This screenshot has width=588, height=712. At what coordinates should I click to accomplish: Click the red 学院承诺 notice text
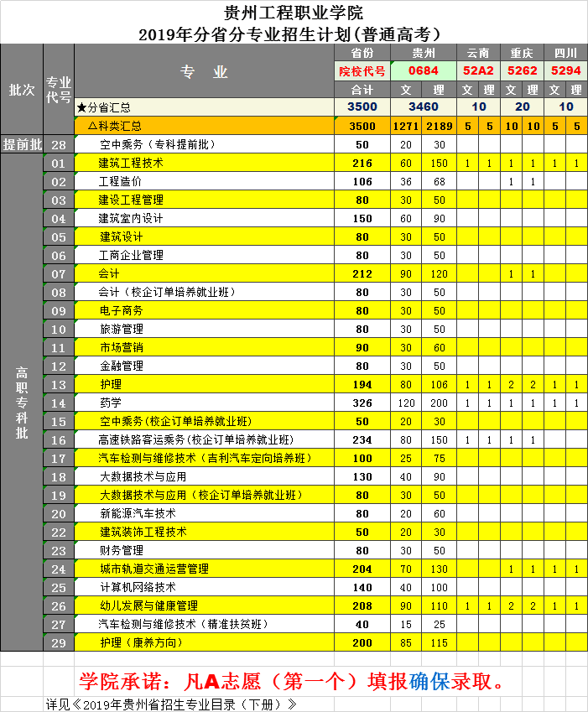[x=293, y=680]
